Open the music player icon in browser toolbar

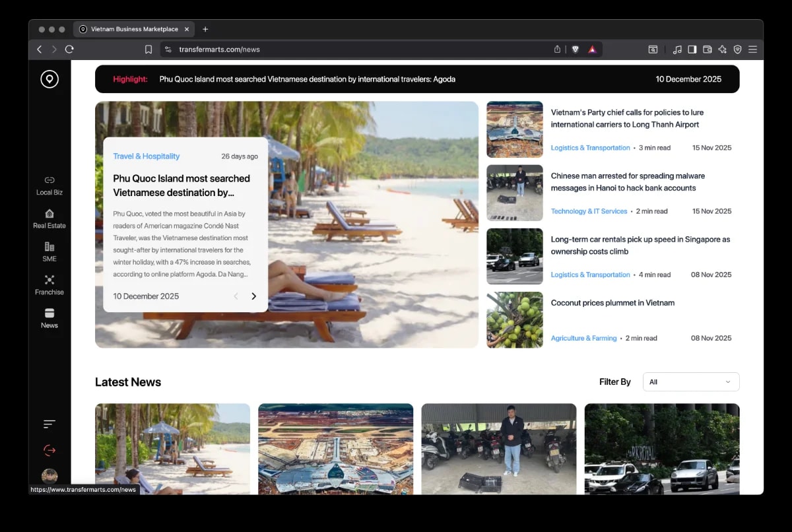(x=677, y=49)
